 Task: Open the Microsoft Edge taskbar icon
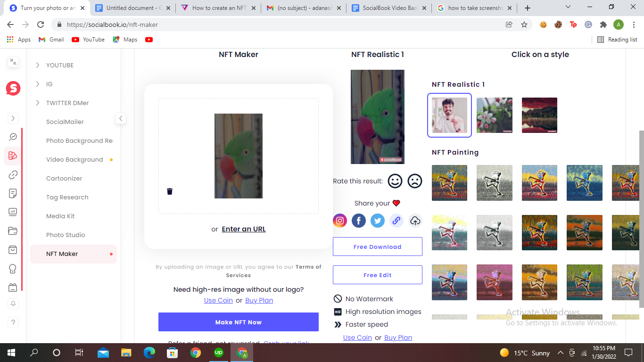tap(149, 353)
